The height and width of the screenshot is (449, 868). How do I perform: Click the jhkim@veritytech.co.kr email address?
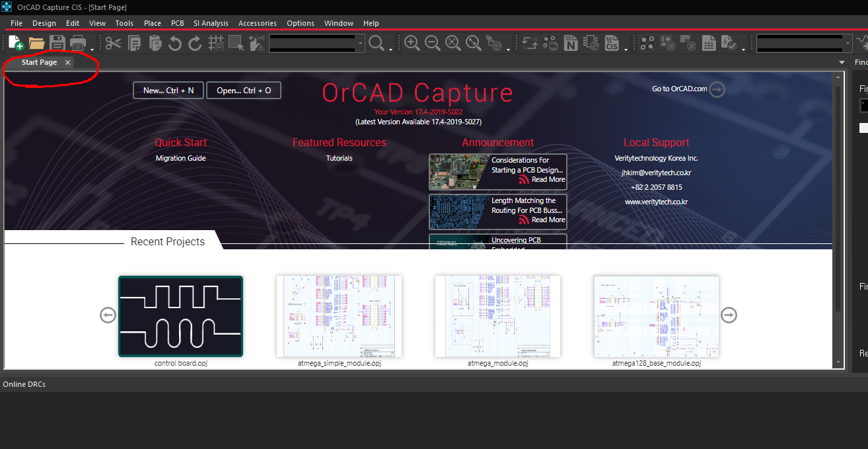point(656,173)
